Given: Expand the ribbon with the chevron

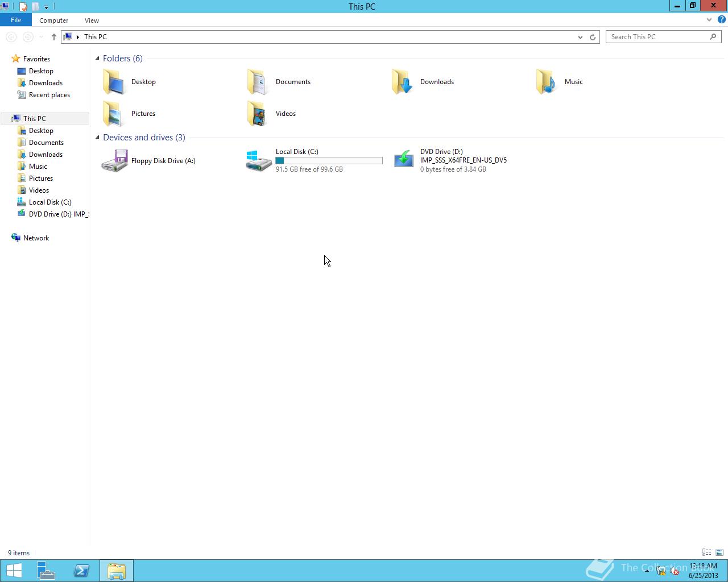Looking at the screenshot, I should point(709,20).
